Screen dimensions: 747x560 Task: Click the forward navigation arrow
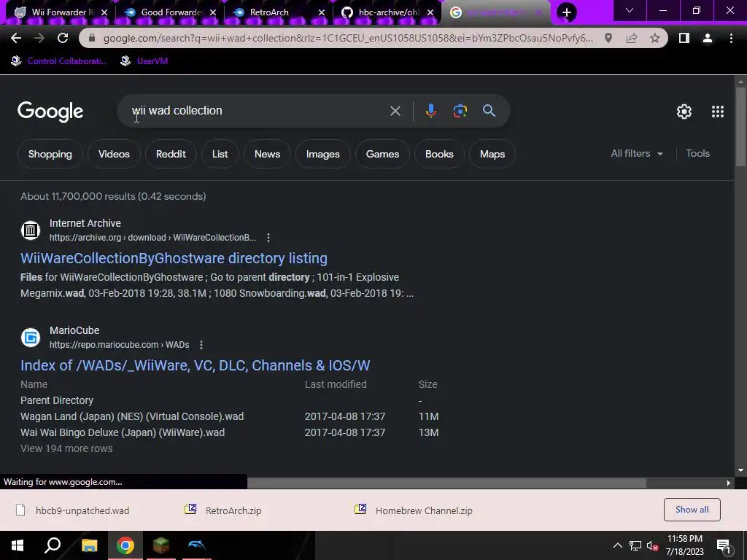click(x=39, y=38)
